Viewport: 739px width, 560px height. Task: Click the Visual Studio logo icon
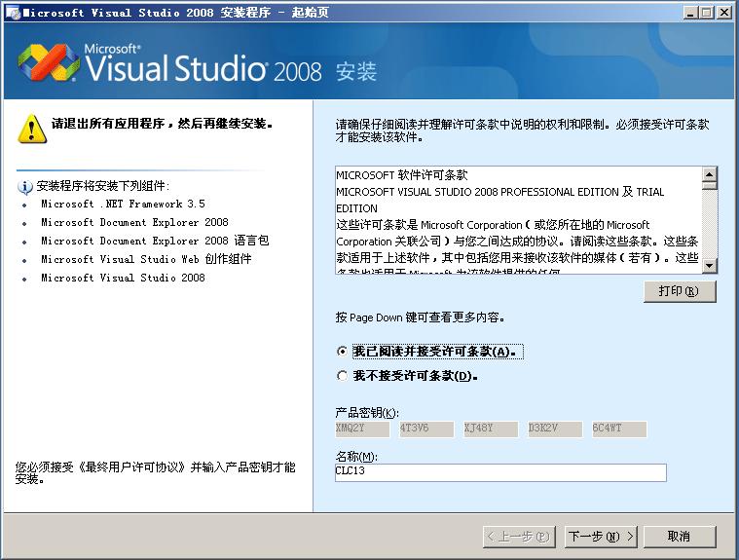coord(48,62)
